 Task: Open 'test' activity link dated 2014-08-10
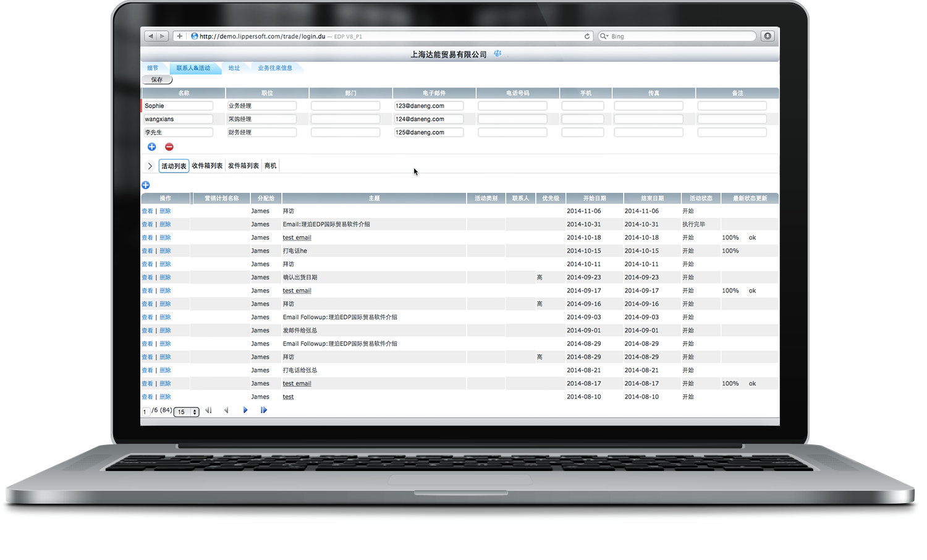point(288,397)
